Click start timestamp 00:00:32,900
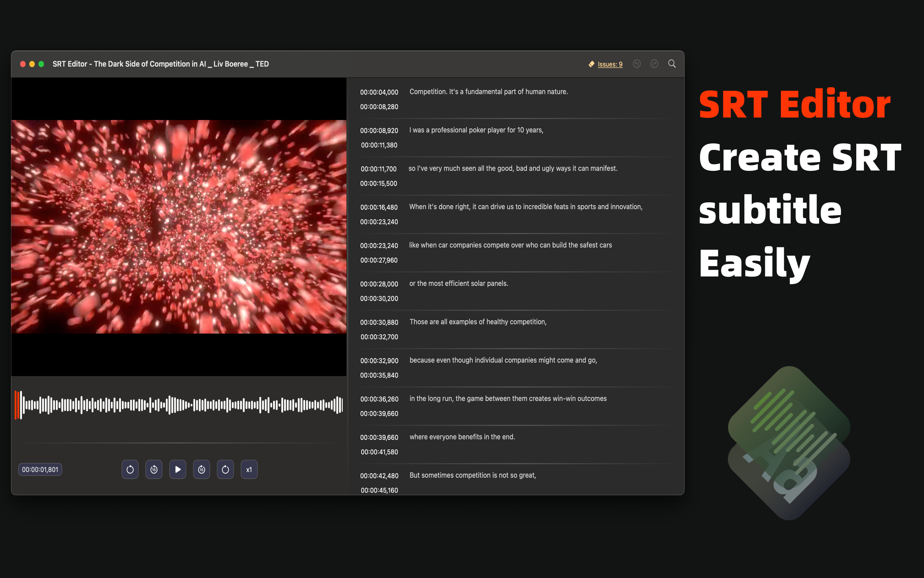The width and height of the screenshot is (924, 578). pos(379,361)
